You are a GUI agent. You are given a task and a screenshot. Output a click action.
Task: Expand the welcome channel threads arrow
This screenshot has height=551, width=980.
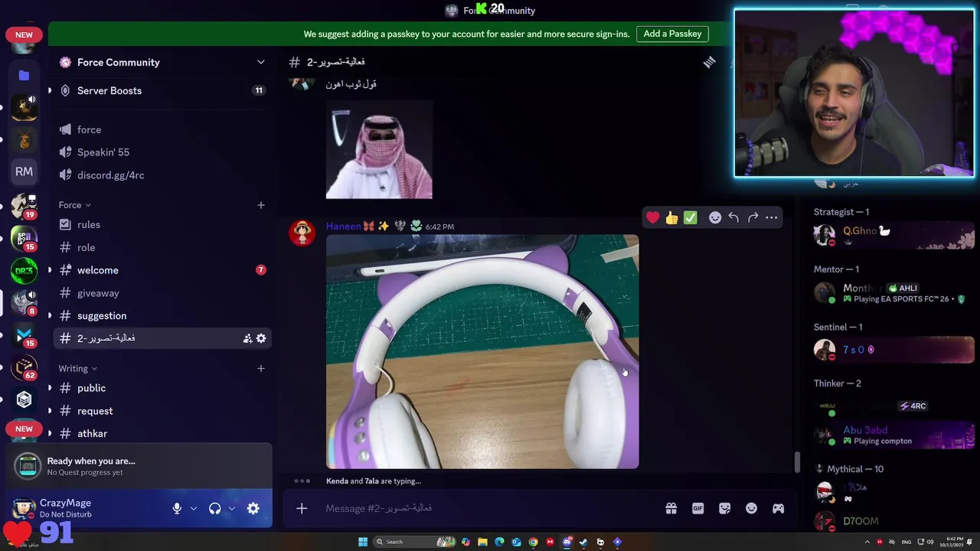[50, 270]
